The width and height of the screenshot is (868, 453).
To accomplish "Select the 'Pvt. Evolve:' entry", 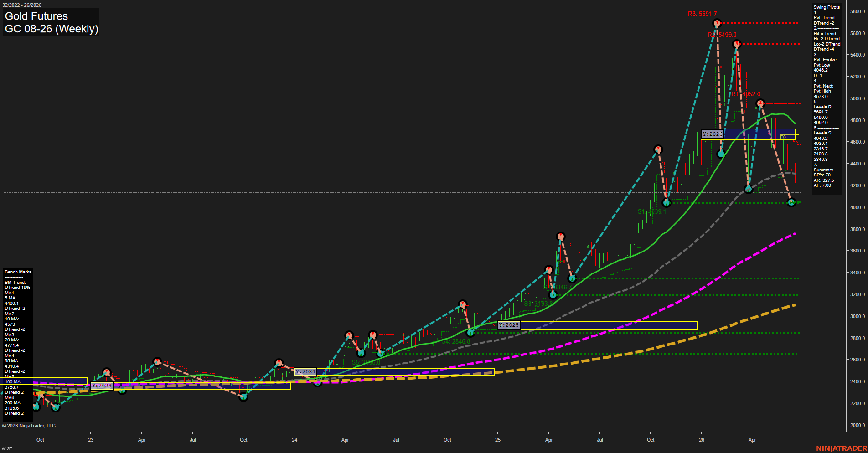I will coord(826,60).
